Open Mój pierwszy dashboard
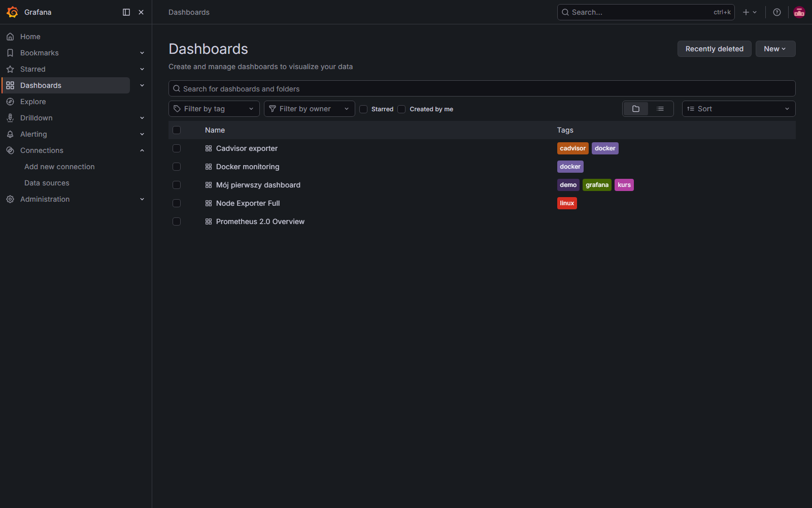Image resolution: width=812 pixels, height=508 pixels. [258, 185]
